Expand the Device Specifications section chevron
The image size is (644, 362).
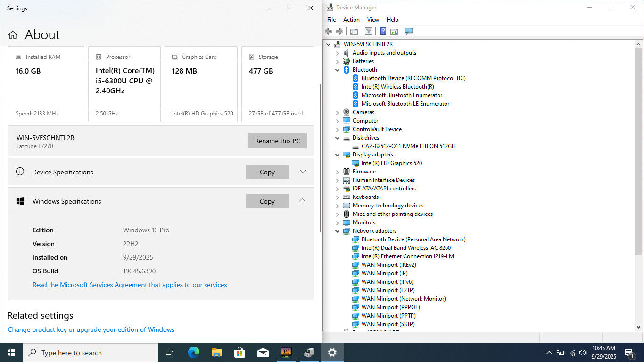(x=303, y=172)
